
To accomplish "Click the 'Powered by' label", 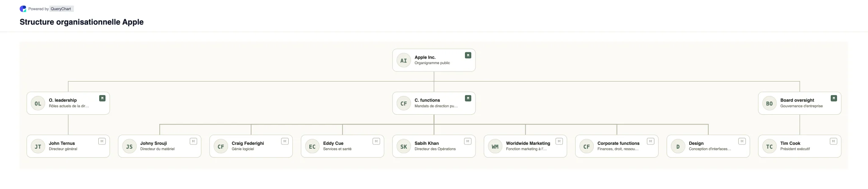I will 39,9.
